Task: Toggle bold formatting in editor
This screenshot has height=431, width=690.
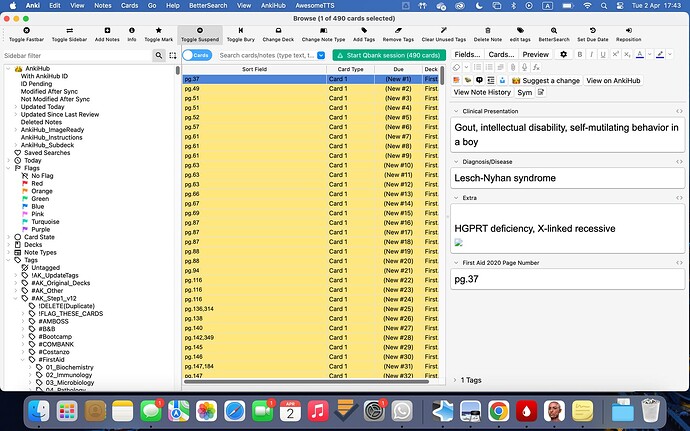Action: tap(580, 55)
